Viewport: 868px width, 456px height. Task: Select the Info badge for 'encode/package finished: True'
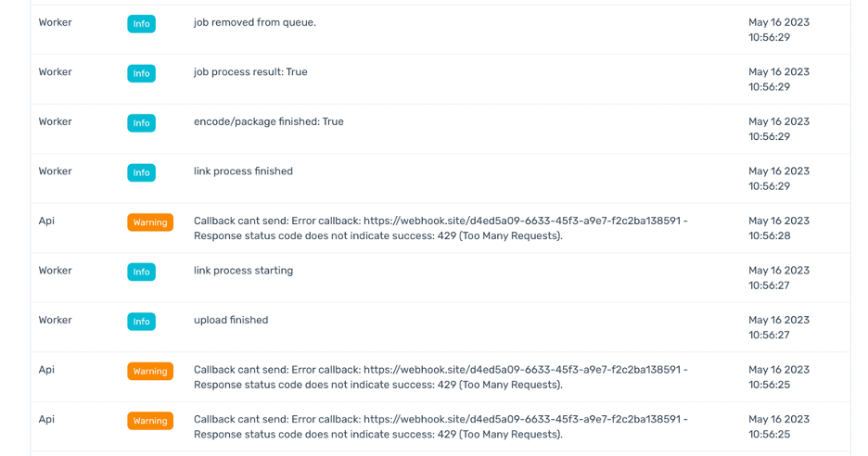141,123
